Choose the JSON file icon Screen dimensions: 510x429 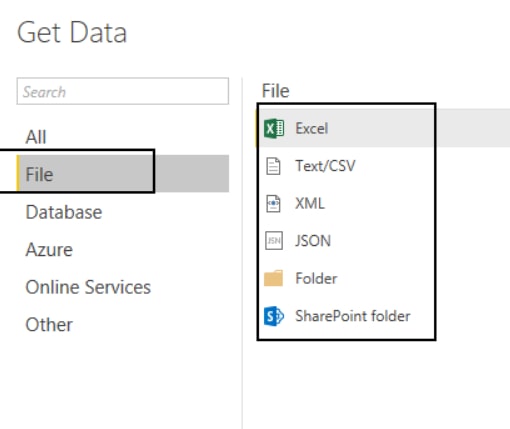point(274,241)
